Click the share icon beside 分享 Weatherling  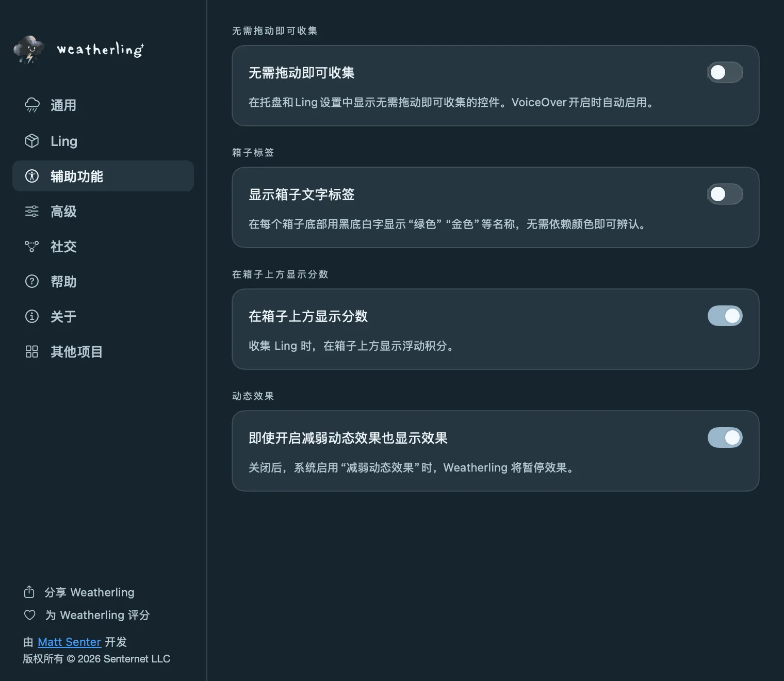point(29,592)
